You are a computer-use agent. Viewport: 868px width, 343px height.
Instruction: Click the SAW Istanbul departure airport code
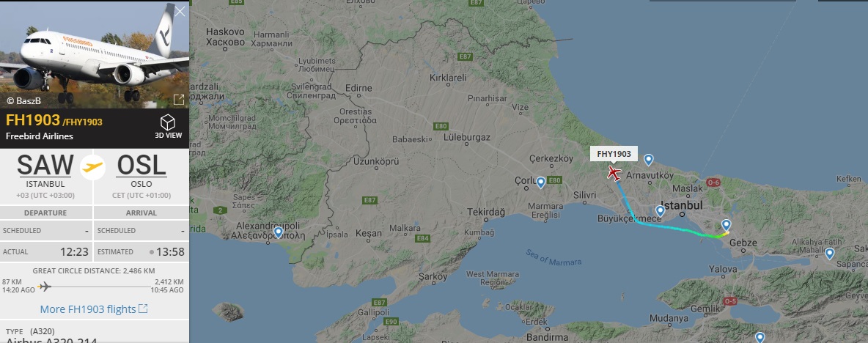(45, 166)
